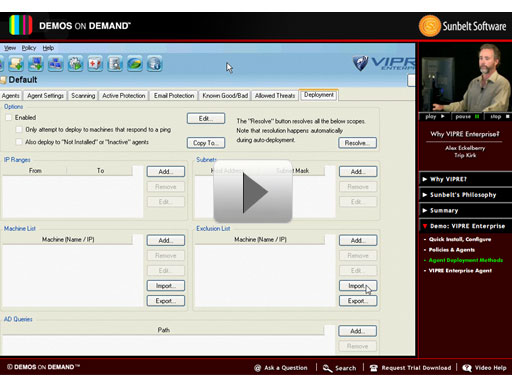Click Export in Machine List
512x384 pixels.
pos(166,301)
